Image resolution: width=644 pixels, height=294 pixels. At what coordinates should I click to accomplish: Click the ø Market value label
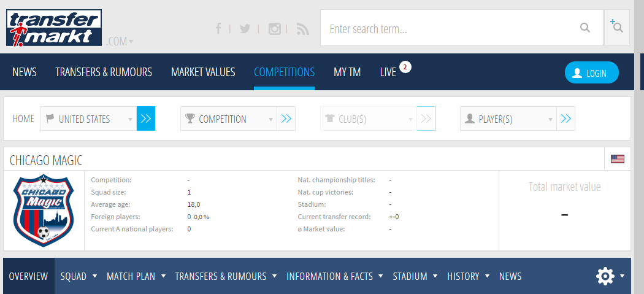click(x=321, y=229)
